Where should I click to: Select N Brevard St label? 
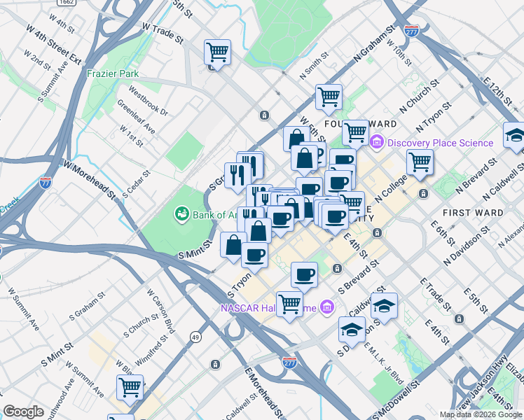(x=476, y=176)
